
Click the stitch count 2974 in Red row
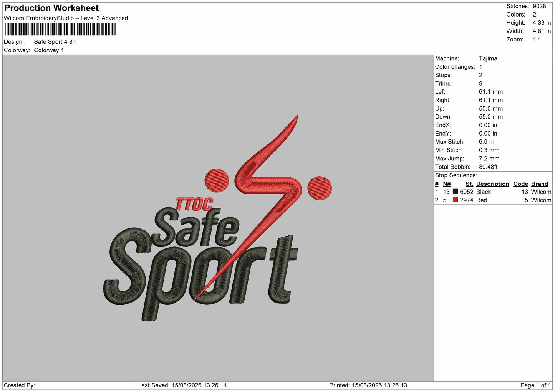point(467,200)
